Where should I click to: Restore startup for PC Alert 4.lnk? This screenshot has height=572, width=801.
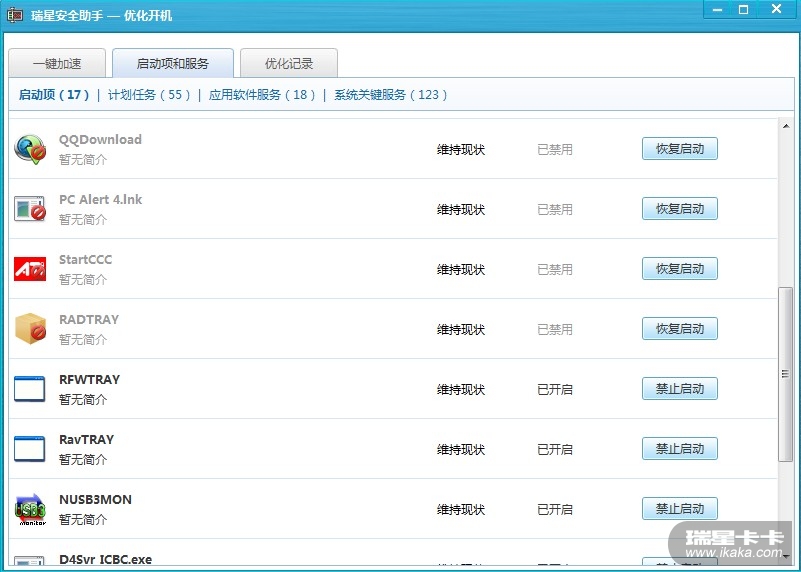pyautogui.click(x=679, y=208)
